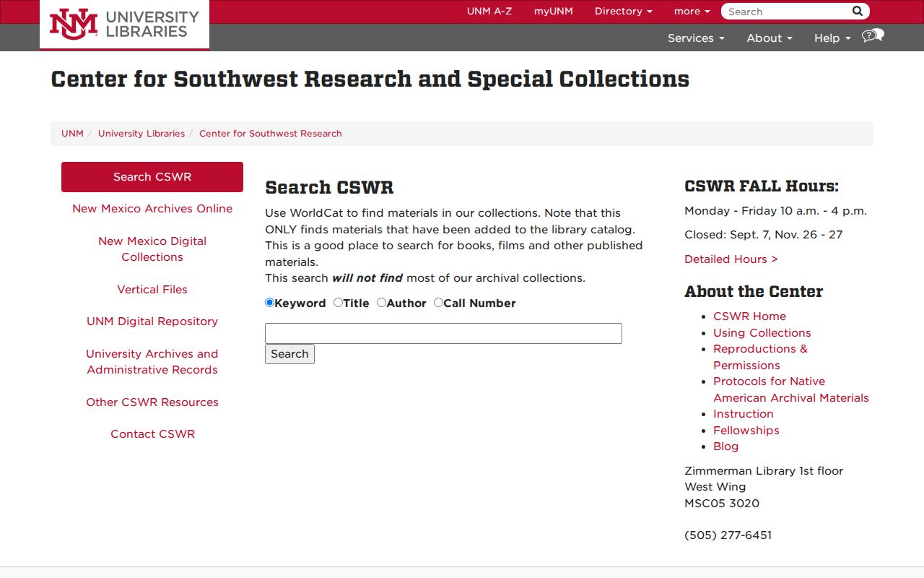924x578 pixels.
Task: Click the University Libraries breadcrumb link
Action: click(x=141, y=134)
